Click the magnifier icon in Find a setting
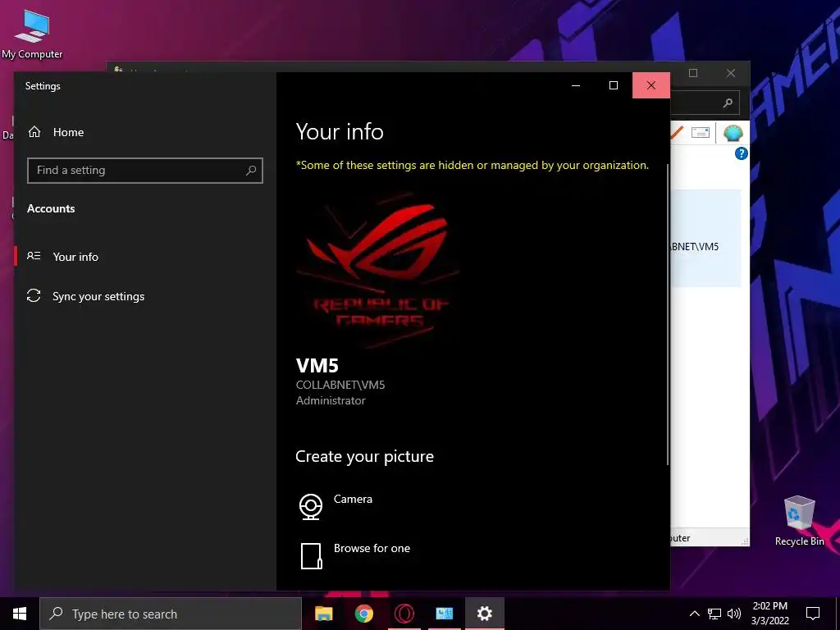Screen dimensions: 840x630 (x=251, y=171)
